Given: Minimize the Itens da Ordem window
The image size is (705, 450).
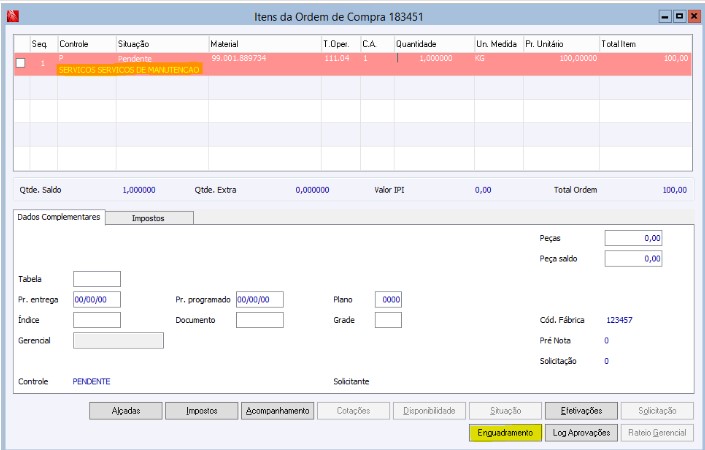Looking at the screenshot, I should (x=665, y=17).
